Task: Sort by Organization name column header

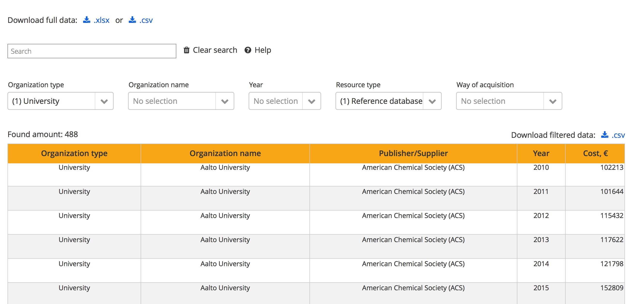Action: click(x=225, y=153)
